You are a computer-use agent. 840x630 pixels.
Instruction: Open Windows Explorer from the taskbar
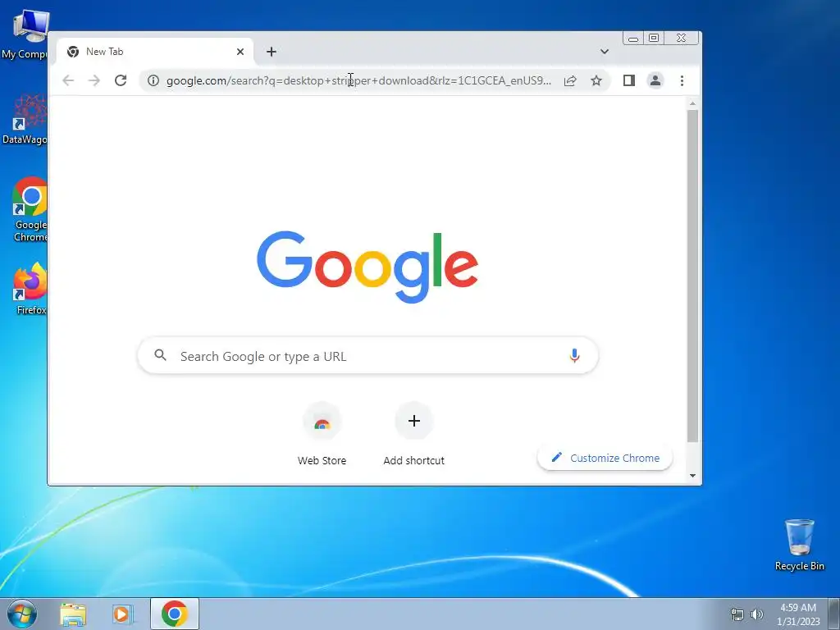tap(73, 614)
